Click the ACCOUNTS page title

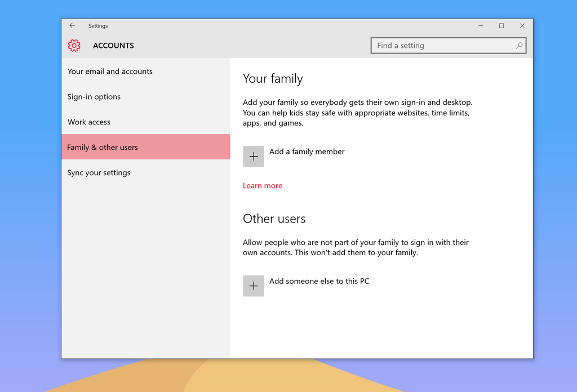pyautogui.click(x=113, y=46)
